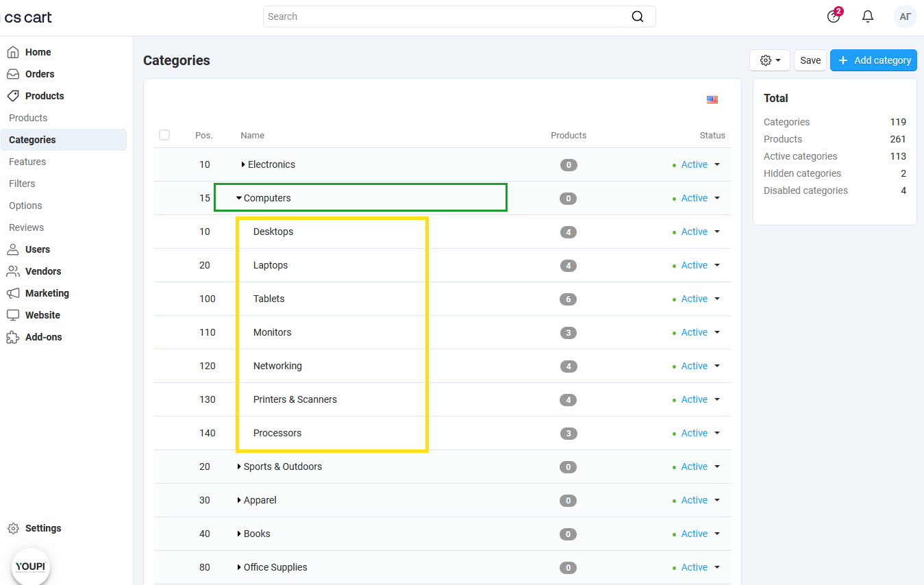
Task: Click the YOUPI round badge
Action: click(x=31, y=567)
